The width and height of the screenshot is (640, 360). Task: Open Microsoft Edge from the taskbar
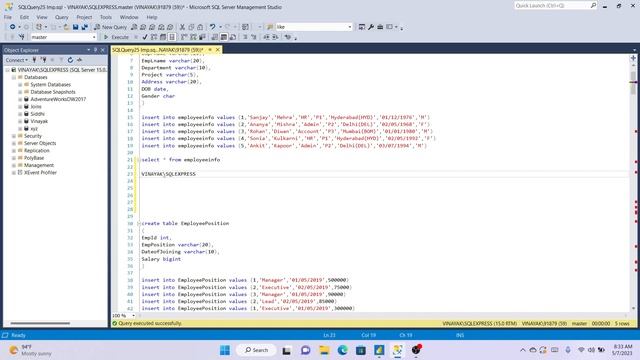[x=342, y=350]
